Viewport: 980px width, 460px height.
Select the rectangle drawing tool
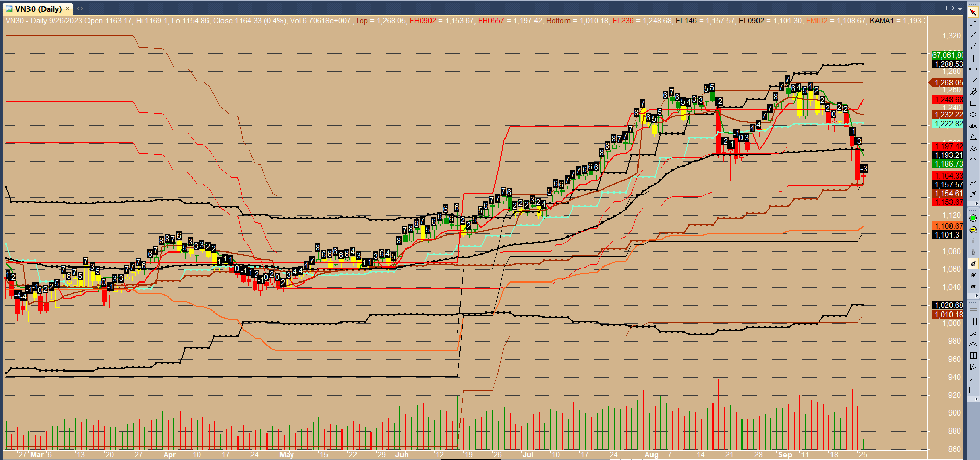pos(973,103)
